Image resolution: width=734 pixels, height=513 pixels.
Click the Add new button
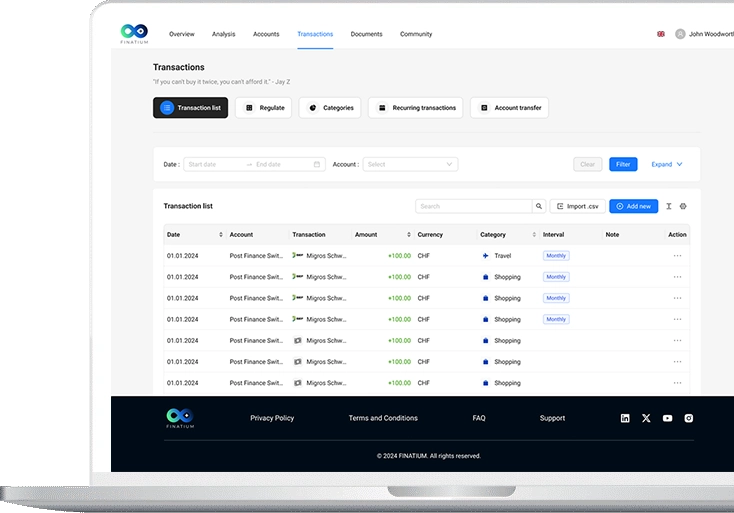(x=633, y=206)
